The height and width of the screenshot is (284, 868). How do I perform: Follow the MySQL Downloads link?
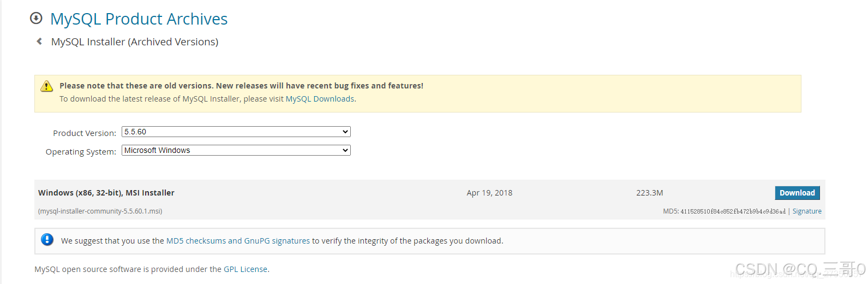tap(320, 99)
